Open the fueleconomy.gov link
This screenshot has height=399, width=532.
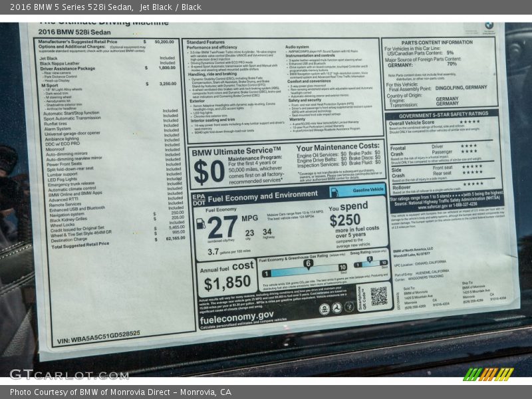coord(235,315)
